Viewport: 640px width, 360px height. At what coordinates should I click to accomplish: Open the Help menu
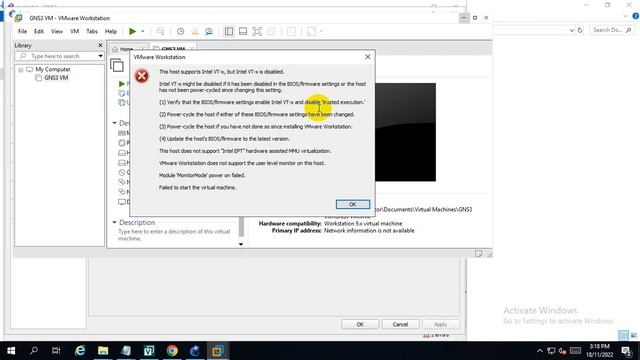111,31
